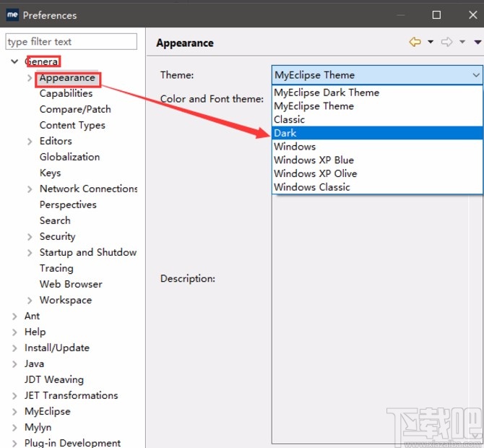
Task: Open the Tracing preferences page
Action: tap(56, 268)
